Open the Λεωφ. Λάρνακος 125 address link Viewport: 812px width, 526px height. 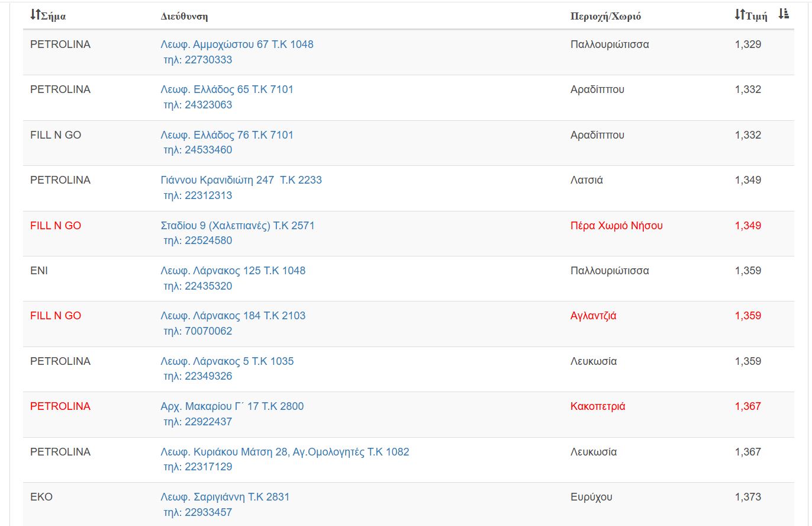[x=233, y=271]
